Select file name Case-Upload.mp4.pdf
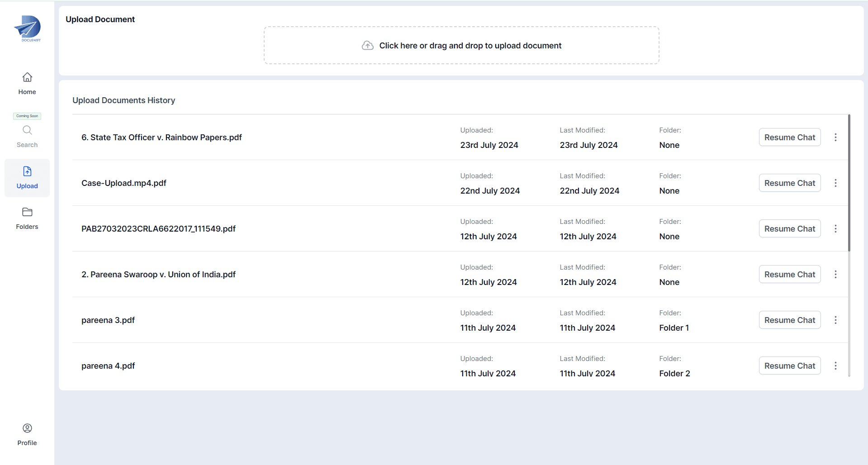The image size is (868, 465). pos(124,183)
